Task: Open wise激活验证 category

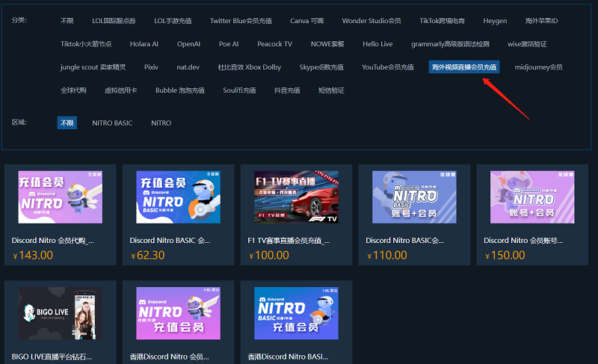Action: (527, 44)
